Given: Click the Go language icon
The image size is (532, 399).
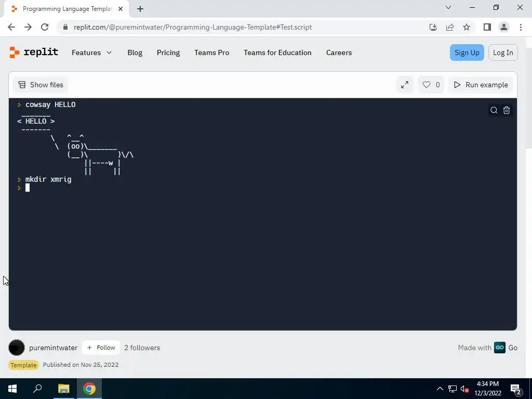Looking at the screenshot, I should pos(499,348).
